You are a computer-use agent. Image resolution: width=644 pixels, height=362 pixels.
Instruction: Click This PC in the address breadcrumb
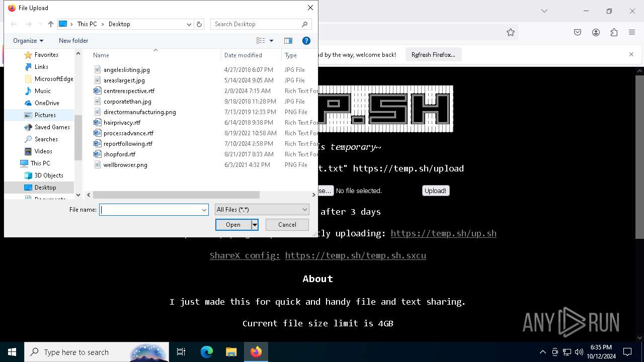click(87, 24)
